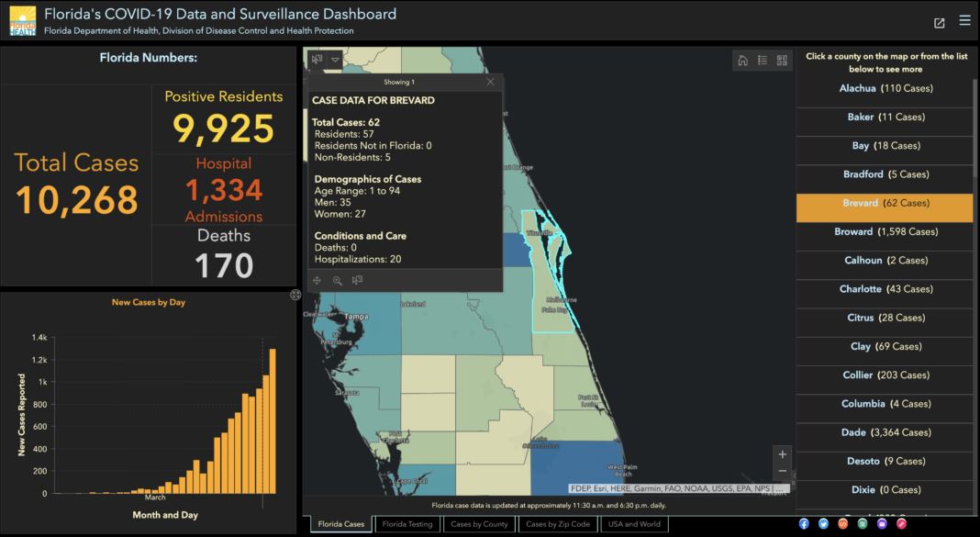
Task: Switch to the Florida Testing tab
Action: pyautogui.click(x=407, y=524)
